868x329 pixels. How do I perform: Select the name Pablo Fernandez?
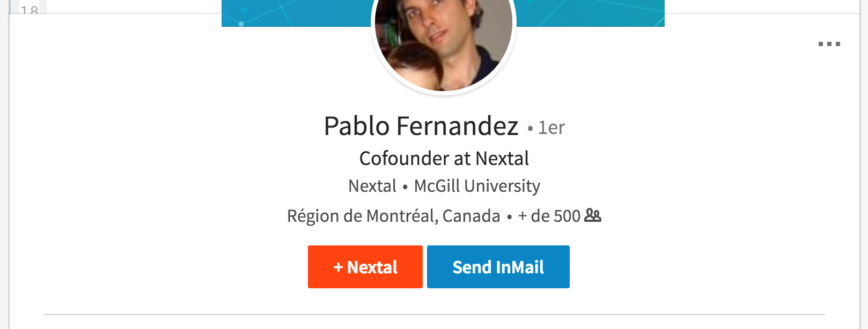tap(421, 127)
